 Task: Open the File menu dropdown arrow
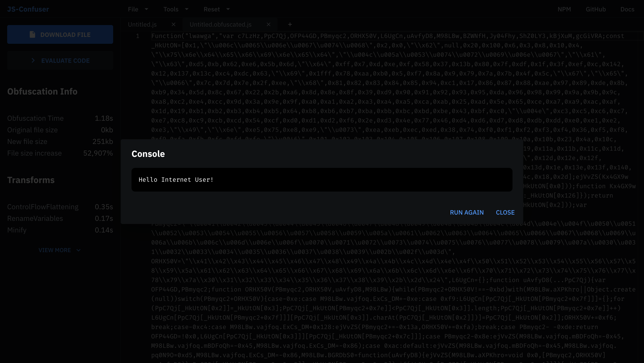tap(146, 9)
